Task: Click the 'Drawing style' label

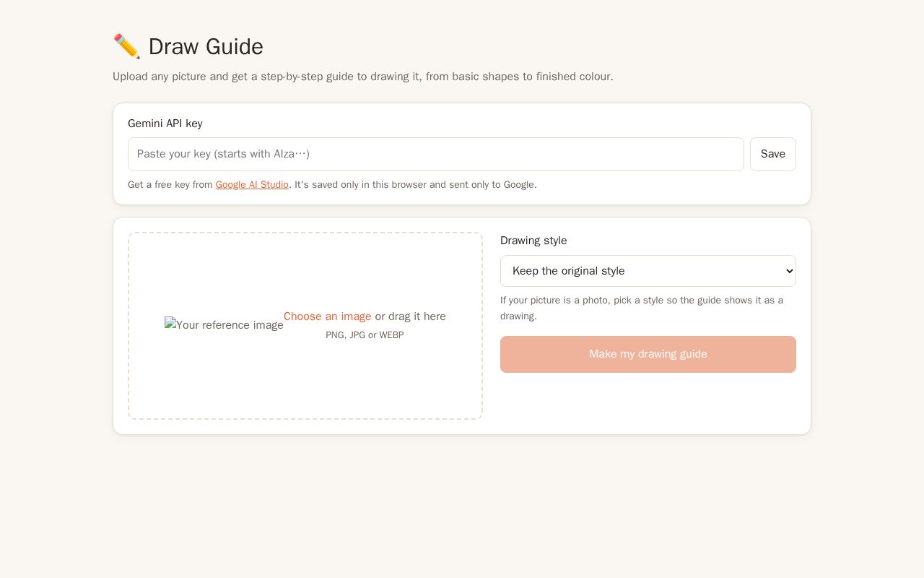Action: [x=533, y=241]
